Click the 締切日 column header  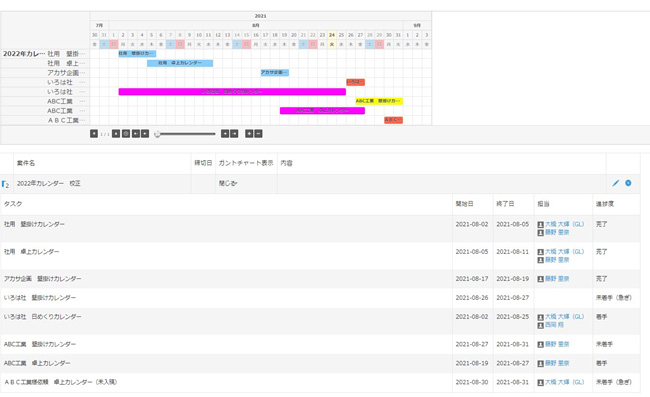203,163
